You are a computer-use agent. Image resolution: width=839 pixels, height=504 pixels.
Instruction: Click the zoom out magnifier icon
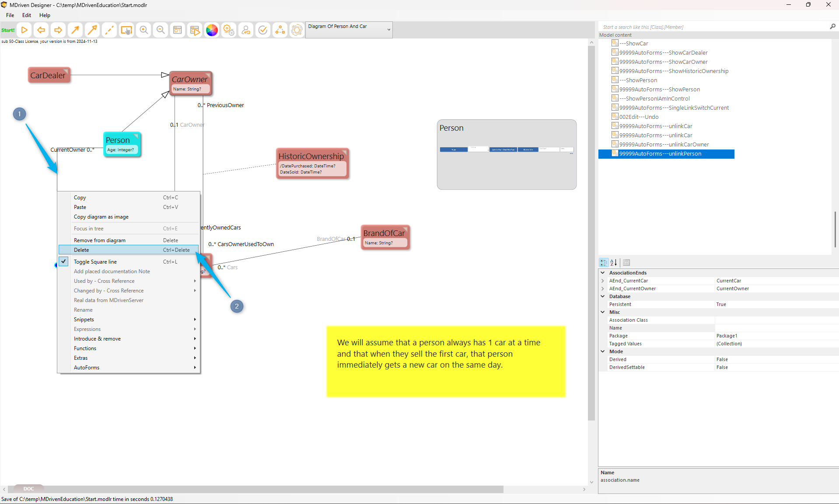[x=161, y=30]
